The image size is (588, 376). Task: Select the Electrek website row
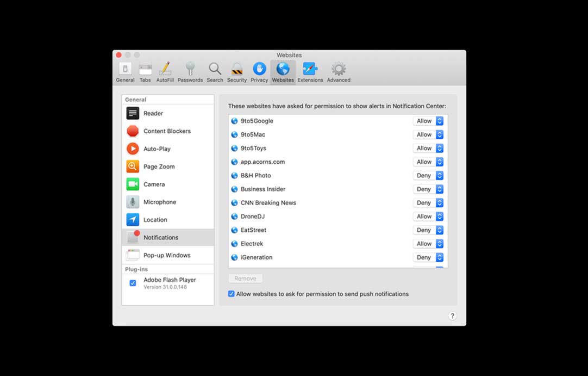pos(338,244)
